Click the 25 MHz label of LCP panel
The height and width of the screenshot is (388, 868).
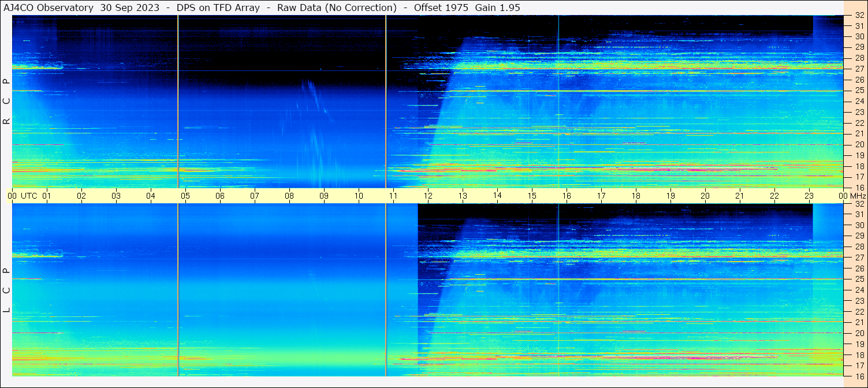tap(859, 279)
